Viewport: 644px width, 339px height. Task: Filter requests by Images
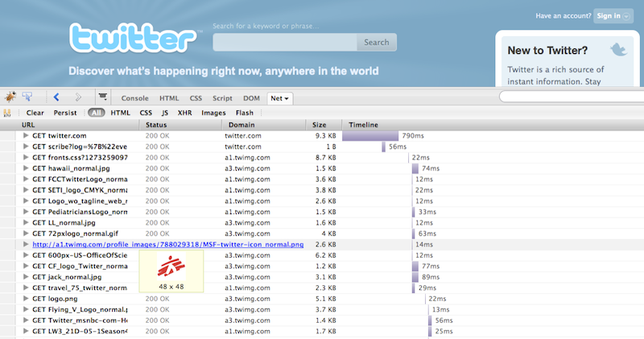click(x=213, y=113)
